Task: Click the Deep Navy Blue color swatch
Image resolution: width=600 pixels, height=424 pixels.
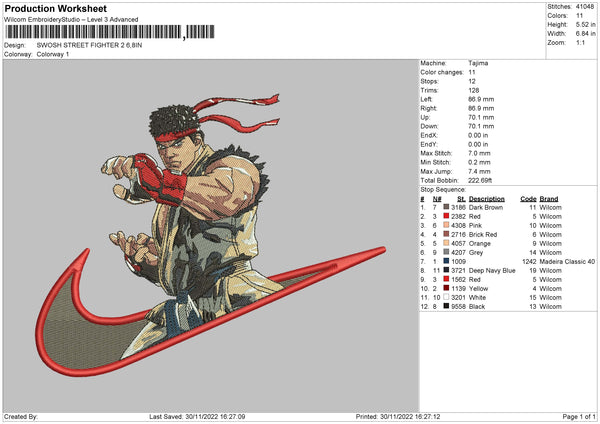Action: click(446, 270)
